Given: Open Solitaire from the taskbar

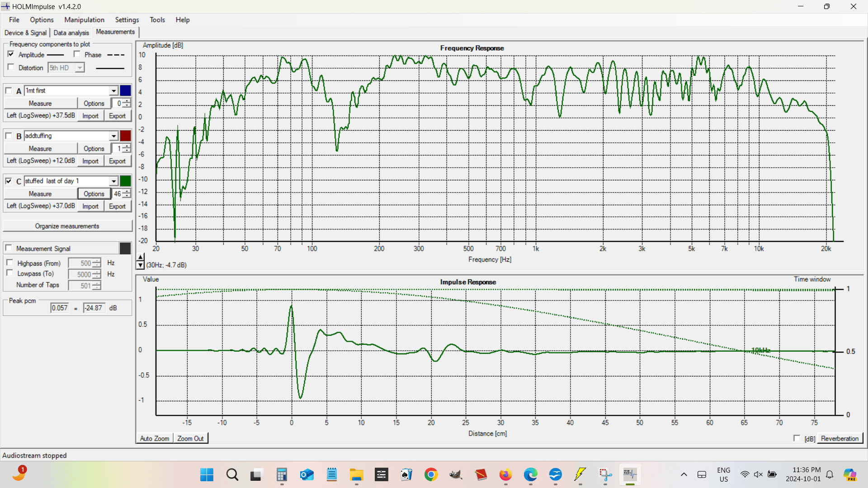Looking at the screenshot, I should coord(406,474).
